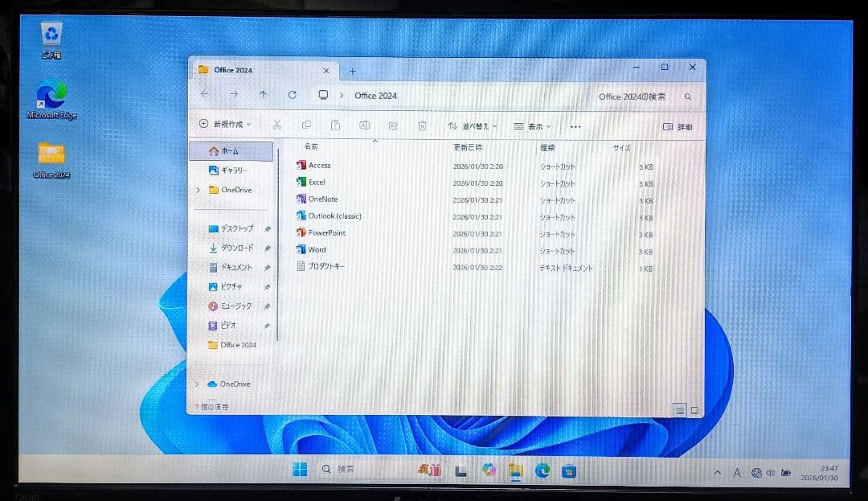868x501 pixels.
Task: Expand the OneDrive entry in the sidebar
Action: [x=199, y=190]
